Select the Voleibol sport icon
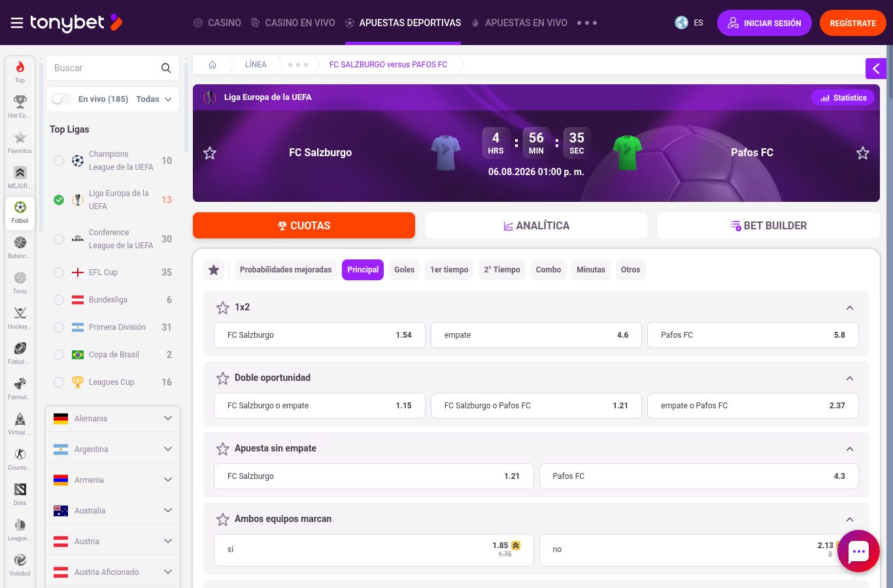This screenshot has width=893, height=588. click(x=20, y=565)
